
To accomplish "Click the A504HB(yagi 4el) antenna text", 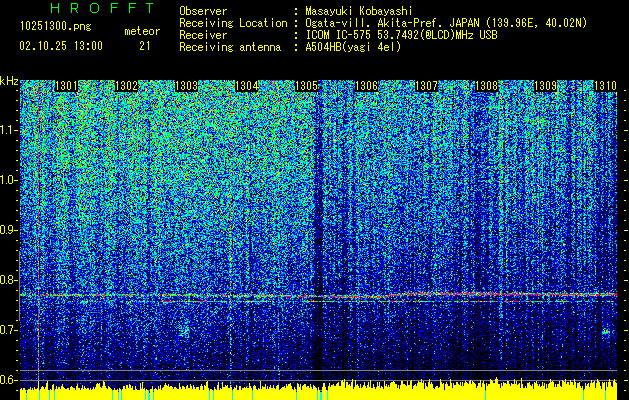I will coord(353,47).
